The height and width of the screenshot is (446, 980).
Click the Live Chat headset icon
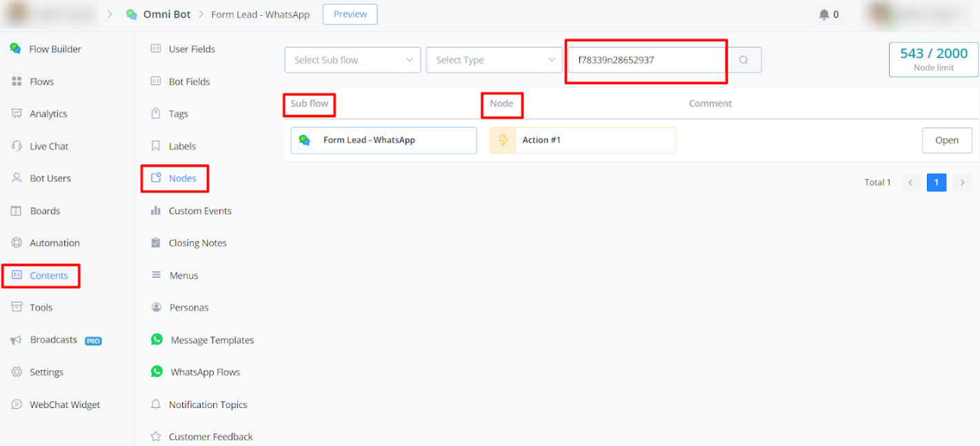(17, 146)
